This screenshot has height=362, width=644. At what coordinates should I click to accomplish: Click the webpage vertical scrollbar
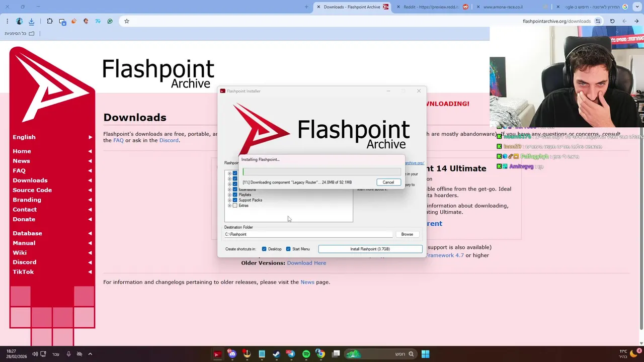pos(641,186)
